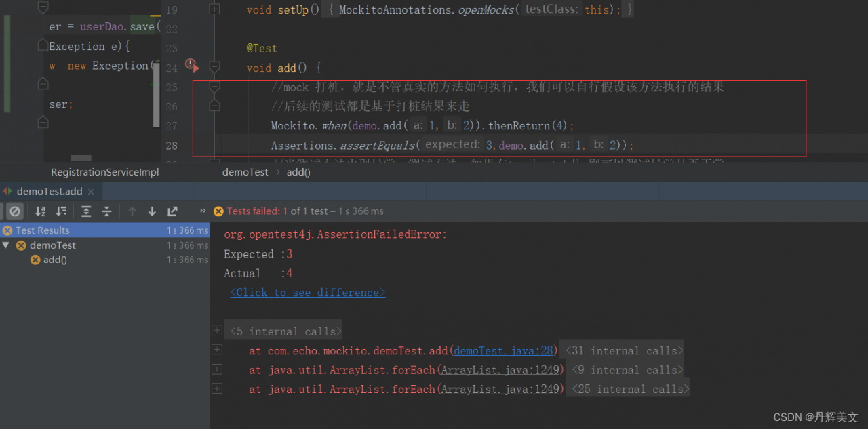868x429 pixels.
Task: Open the Click to see difference link
Action: pyautogui.click(x=308, y=293)
